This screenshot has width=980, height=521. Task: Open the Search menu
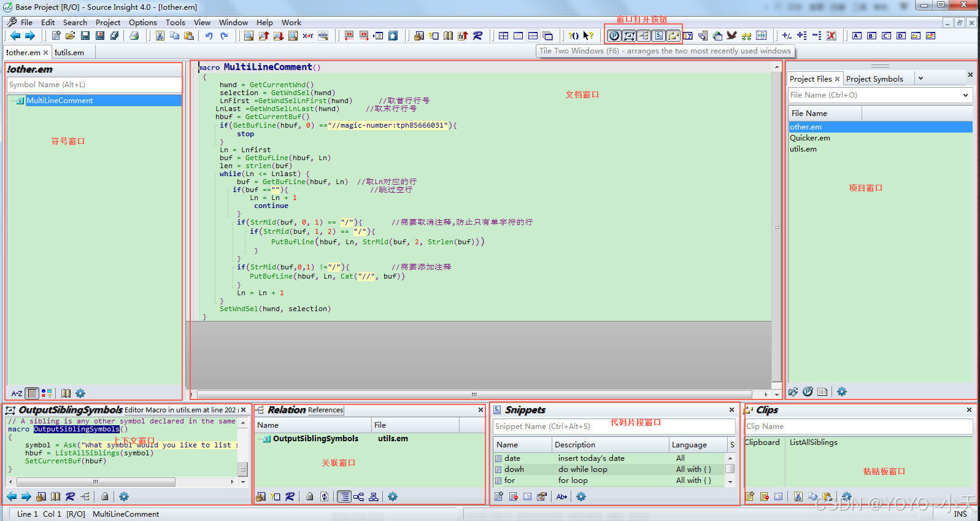point(75,22)
